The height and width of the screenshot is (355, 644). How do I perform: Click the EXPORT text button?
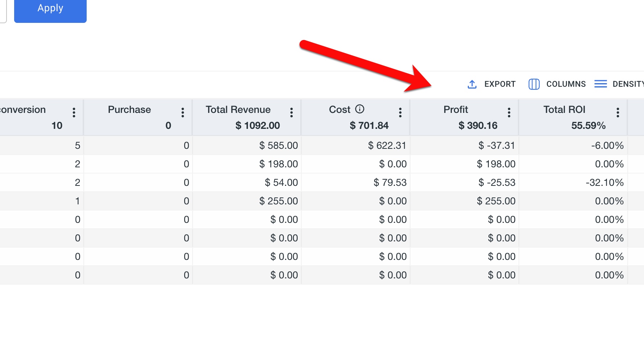coord(500,84)
